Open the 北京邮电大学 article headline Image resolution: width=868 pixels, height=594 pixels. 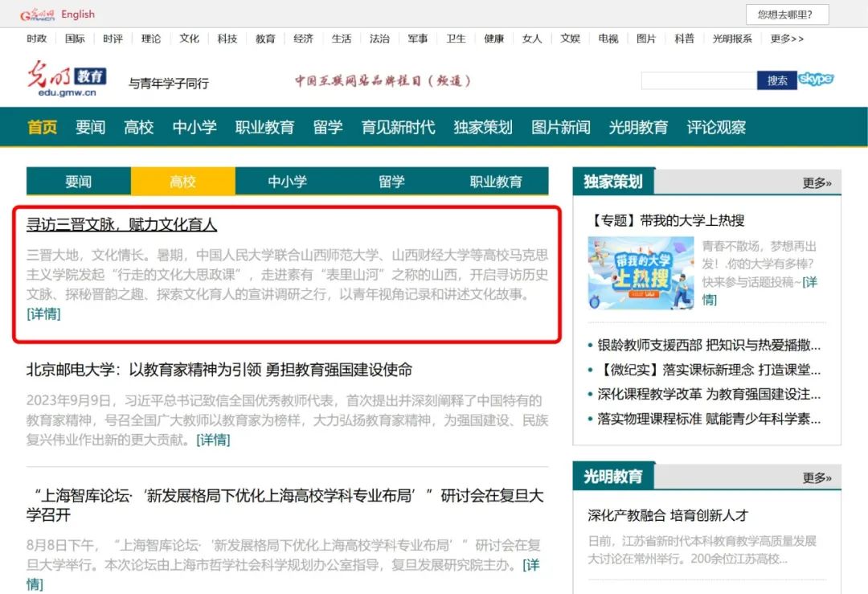219,370
